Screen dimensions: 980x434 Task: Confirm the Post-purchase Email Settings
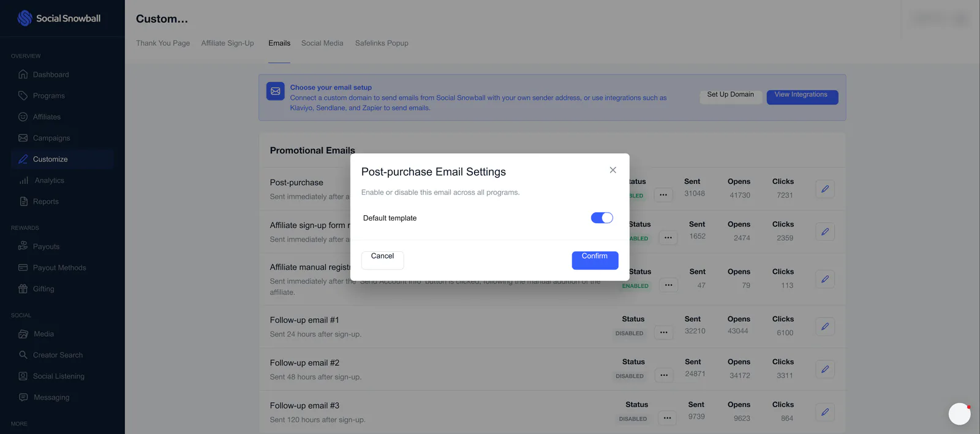click(x=595, y=260)
